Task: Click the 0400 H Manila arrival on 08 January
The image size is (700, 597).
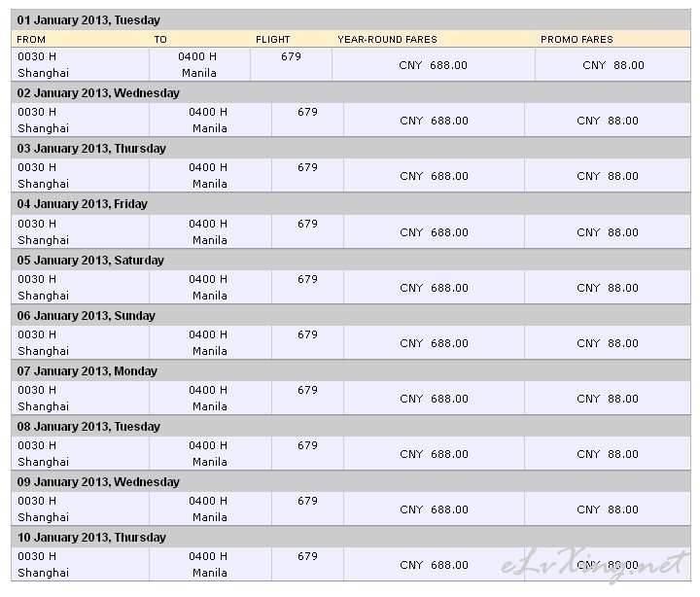Action: pyautogui.click(x=208, y=454)
